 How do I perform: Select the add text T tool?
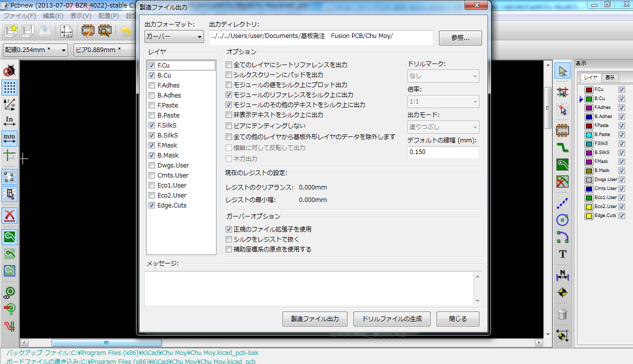[x=563, y=254]
